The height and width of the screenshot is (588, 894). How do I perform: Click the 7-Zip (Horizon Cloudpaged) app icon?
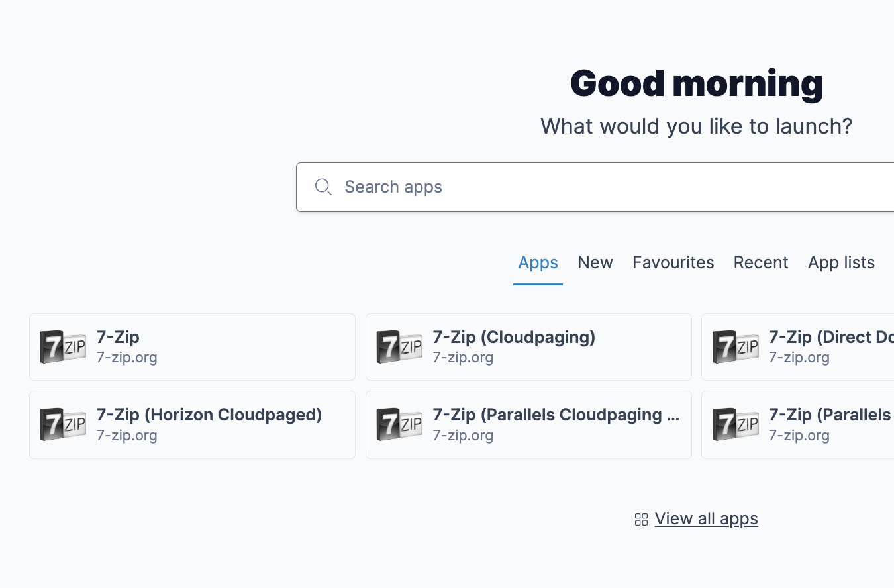pyautogui.click(x=63, y=424)
